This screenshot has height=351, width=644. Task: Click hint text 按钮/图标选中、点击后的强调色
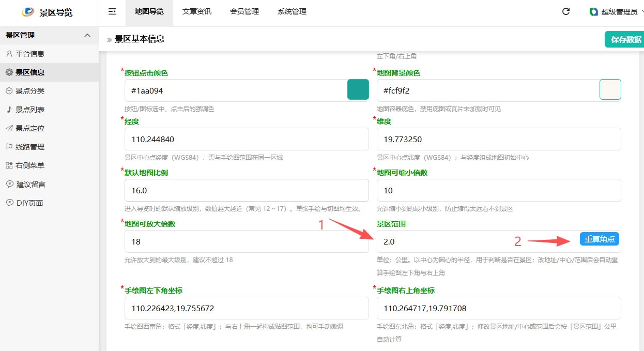[170, 109]
